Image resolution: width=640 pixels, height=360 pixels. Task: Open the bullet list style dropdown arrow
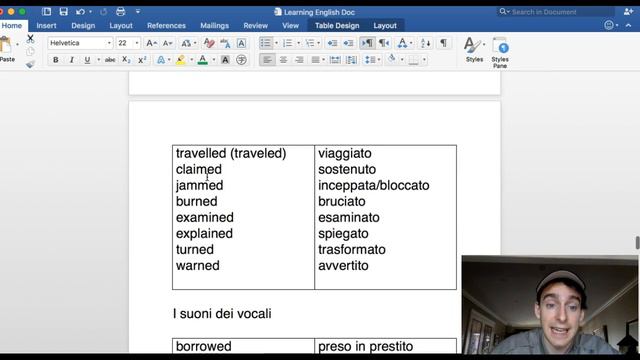coord(276,43)
